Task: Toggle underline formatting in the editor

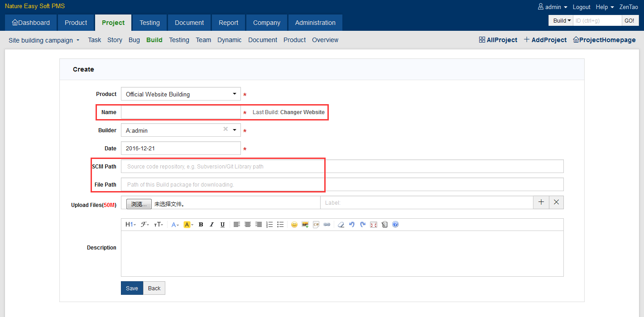Action: tap(222, 225)
